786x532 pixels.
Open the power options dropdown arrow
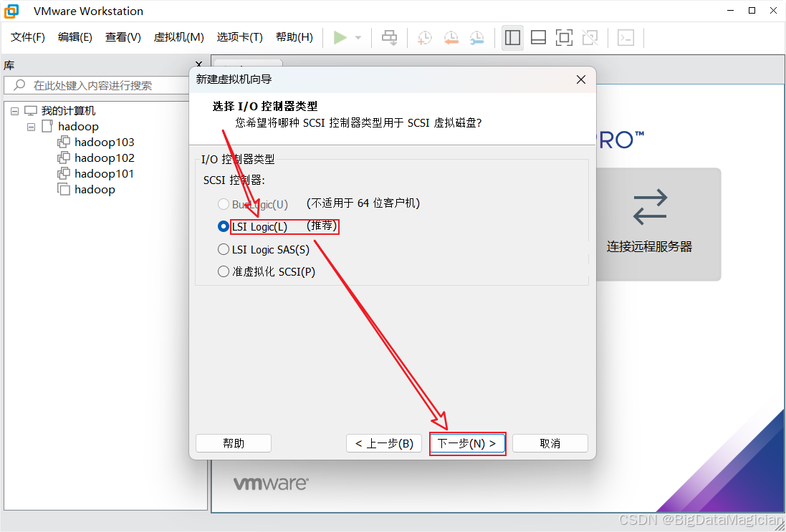(x=358, y=37)
